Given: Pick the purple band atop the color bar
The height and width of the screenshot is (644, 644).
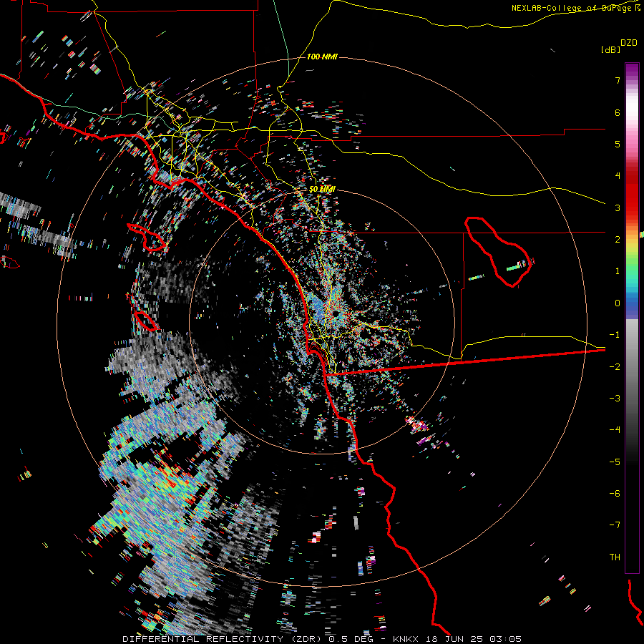Looking at the screenshot, I should (x=632, y=70).
